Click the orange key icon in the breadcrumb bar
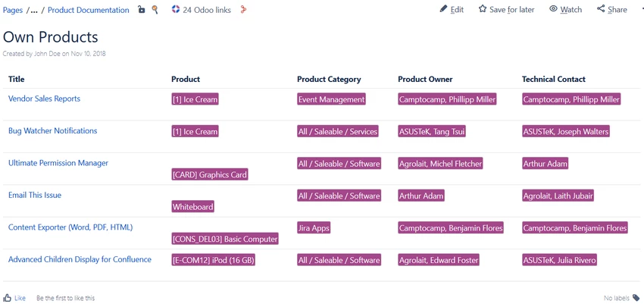The image size is (644, 307). pos(155,10)
